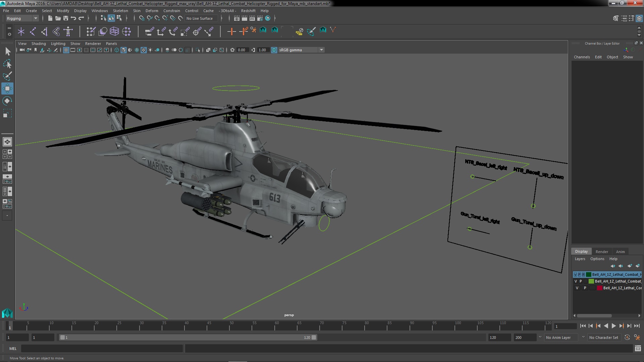Open the Skeleton menu

[x=120, y=11]
